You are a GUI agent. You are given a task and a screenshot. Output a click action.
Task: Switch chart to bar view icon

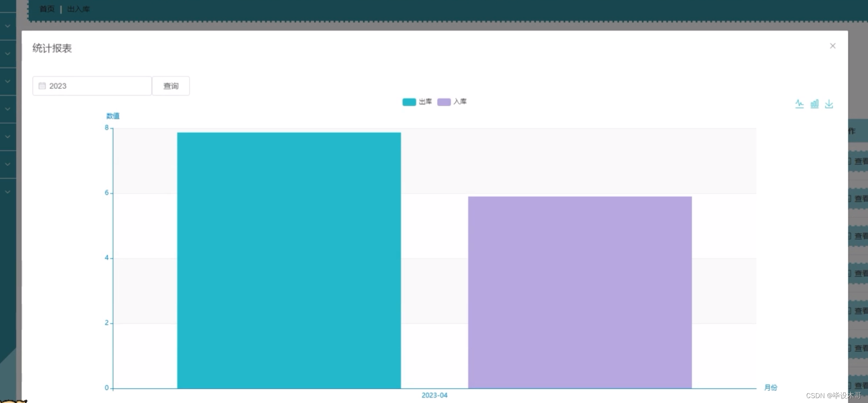click(x=814, y=104)
